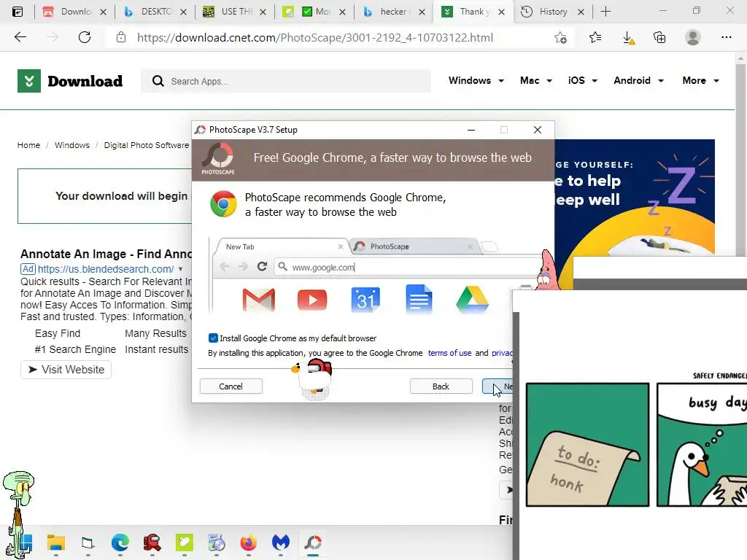Viewport: 747px width, 560px height.
Task: Open the disc installer taskbar icon
Action: (x=216, y=542)
